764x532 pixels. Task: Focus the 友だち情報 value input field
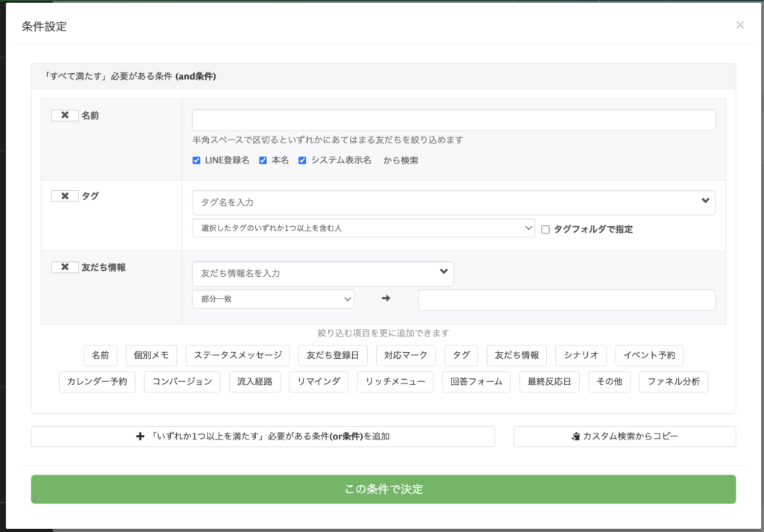point(566,300)
